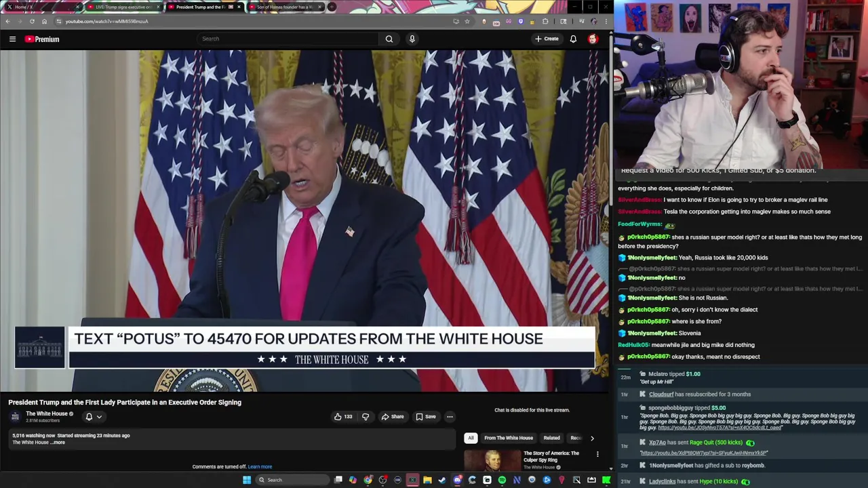Open channel notification bell dropdown
The image size is (868, 488).
94,417
